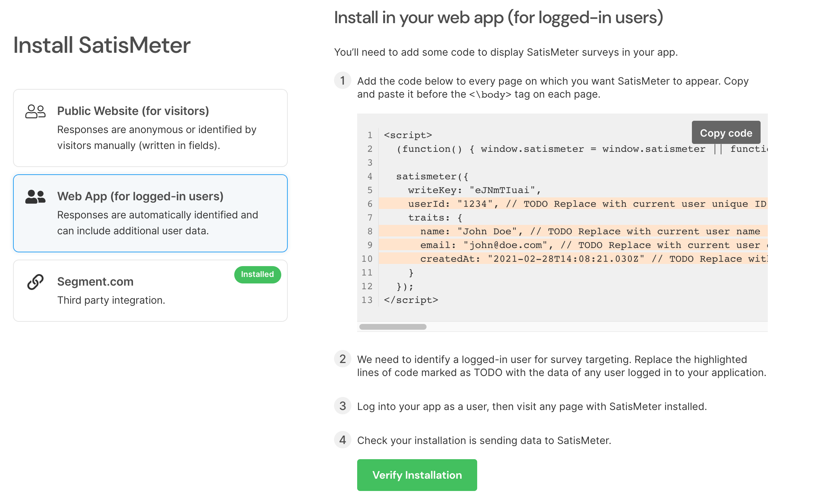Select the Public Website (for visitors) option

(x=150, y=128)
